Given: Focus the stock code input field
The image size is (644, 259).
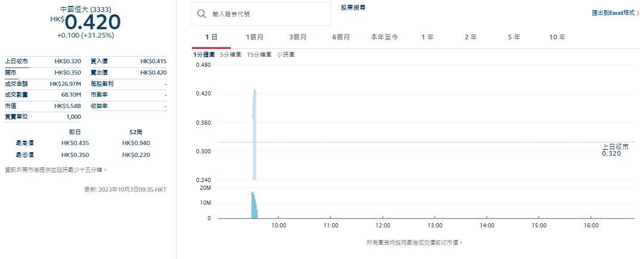Looking at the screenshot, I should coord(261,14).
